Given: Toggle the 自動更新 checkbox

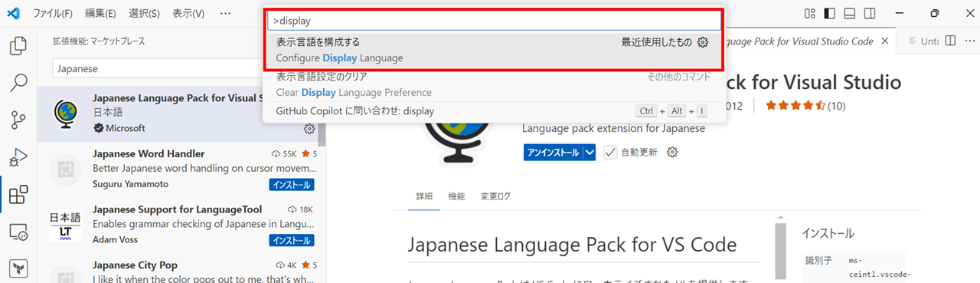Looking at the screenshot, I should coord(609,153).
